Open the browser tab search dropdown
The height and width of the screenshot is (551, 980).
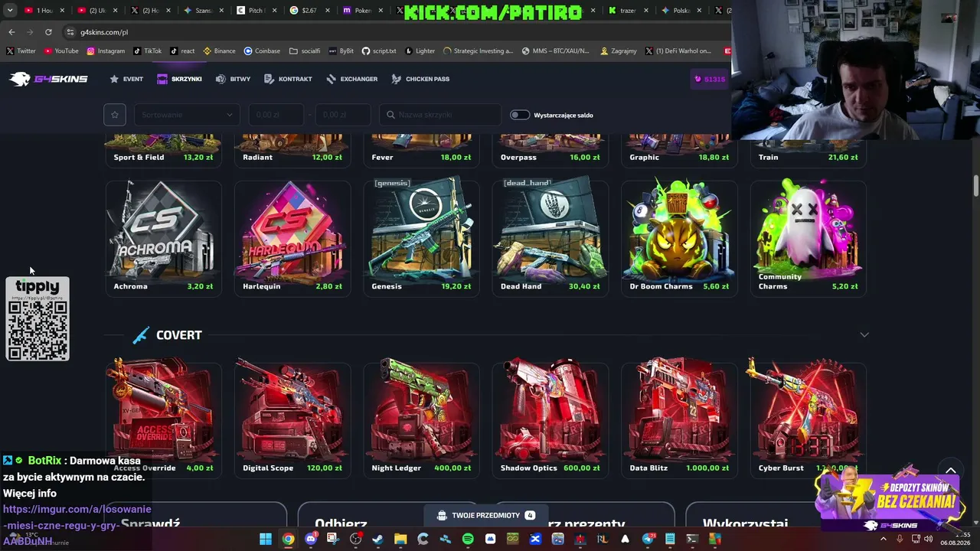(x=10, y=11)
